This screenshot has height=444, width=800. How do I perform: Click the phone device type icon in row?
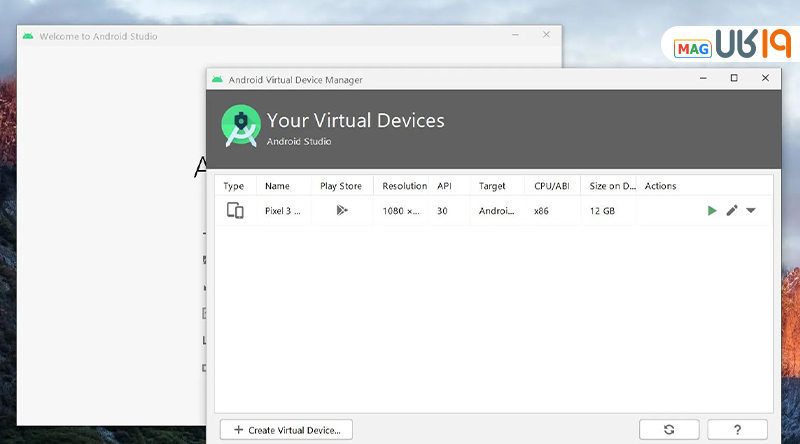[x=235, y=211]
